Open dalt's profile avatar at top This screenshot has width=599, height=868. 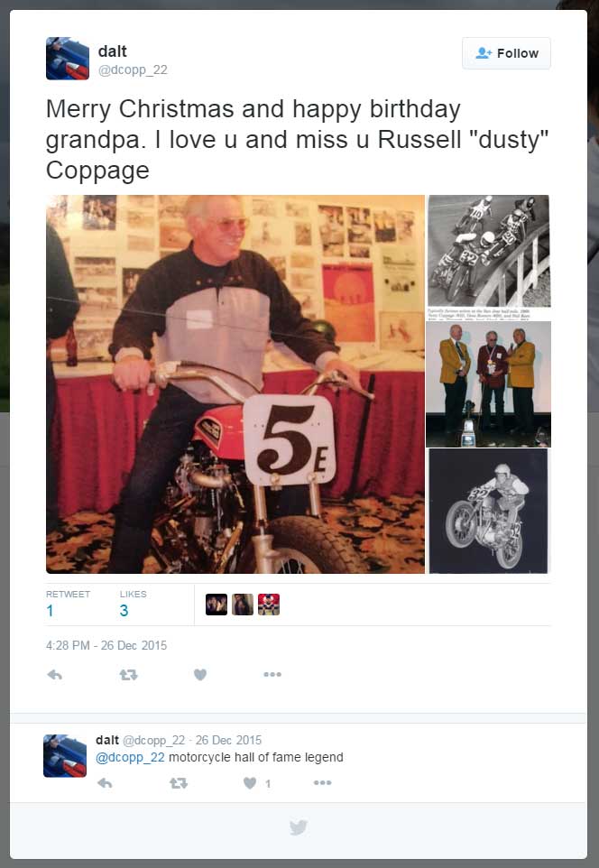pyautogui.click(x=68, y=59)
